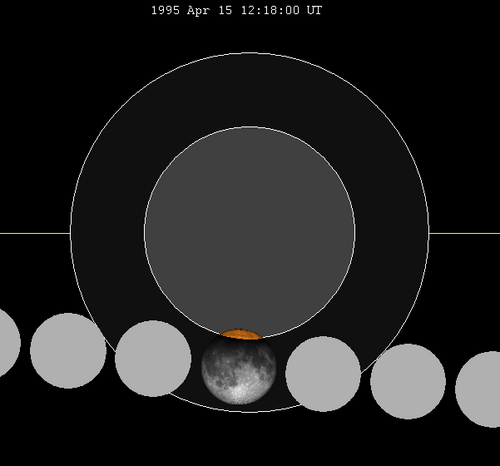The height and width of the screenshot is (466, 500).
Task: Click the penumbra ring left of the umbra
Action: click(x=107, y=232)
